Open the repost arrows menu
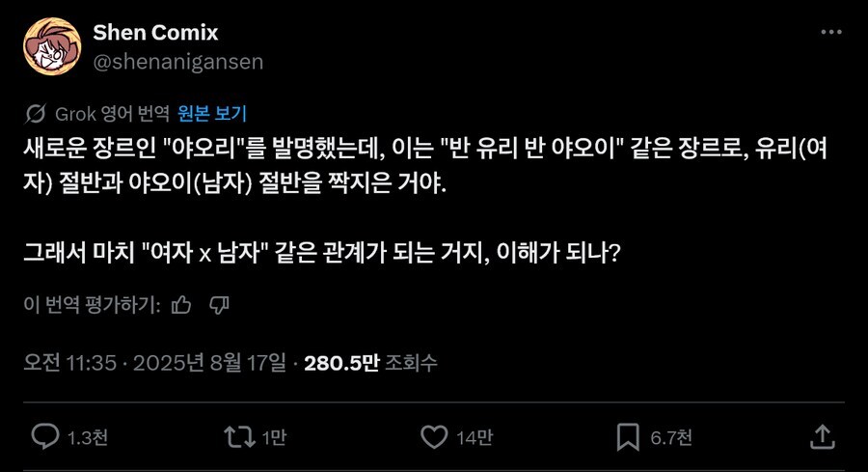868x472 pixels. pyautogui.click(x=236, y=437)
